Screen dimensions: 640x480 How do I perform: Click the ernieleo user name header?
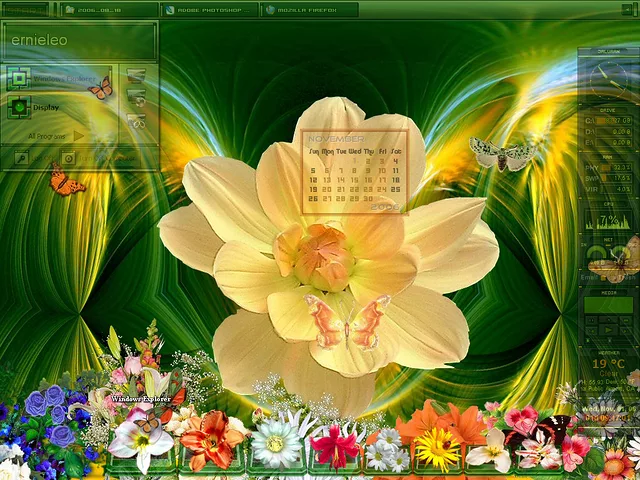coord(78,41)
